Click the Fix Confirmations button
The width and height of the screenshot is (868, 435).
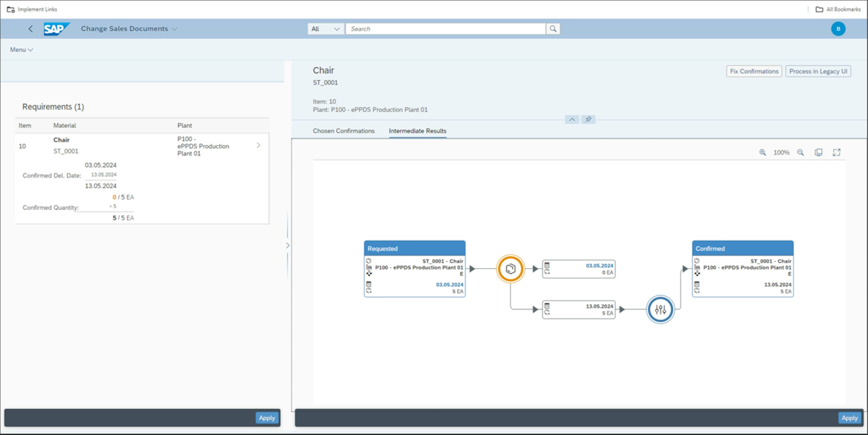pyautogui.click(x=754, y=71)
